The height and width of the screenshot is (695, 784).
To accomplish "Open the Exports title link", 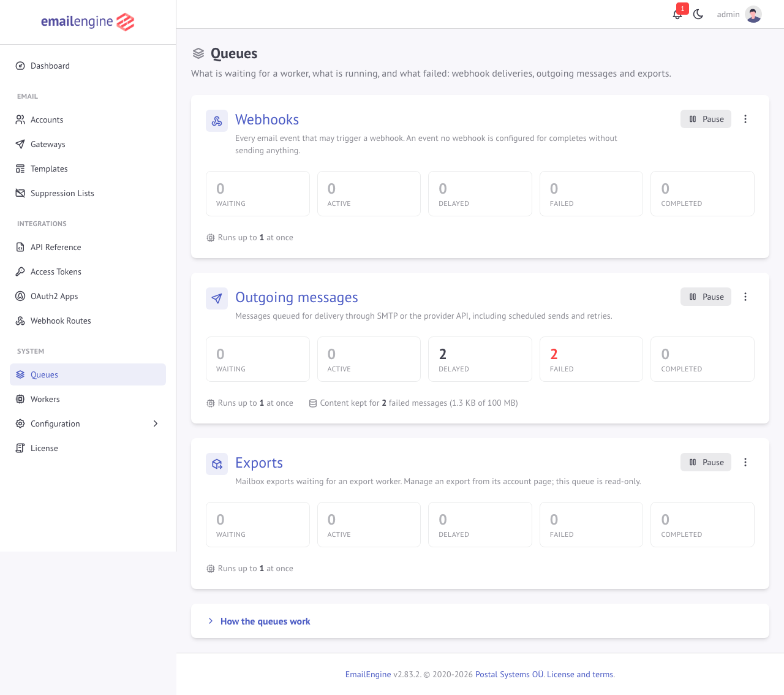I will coord(259,463).
